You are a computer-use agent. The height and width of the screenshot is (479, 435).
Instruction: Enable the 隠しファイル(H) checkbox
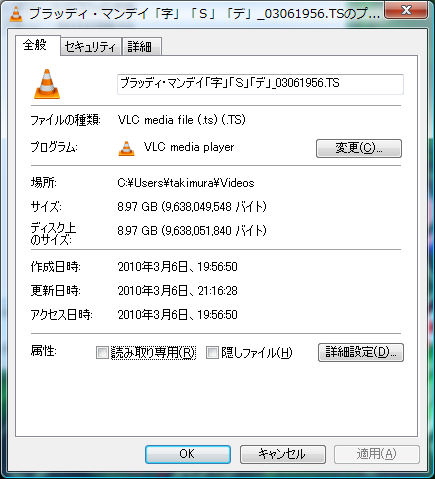pos(212,353)
